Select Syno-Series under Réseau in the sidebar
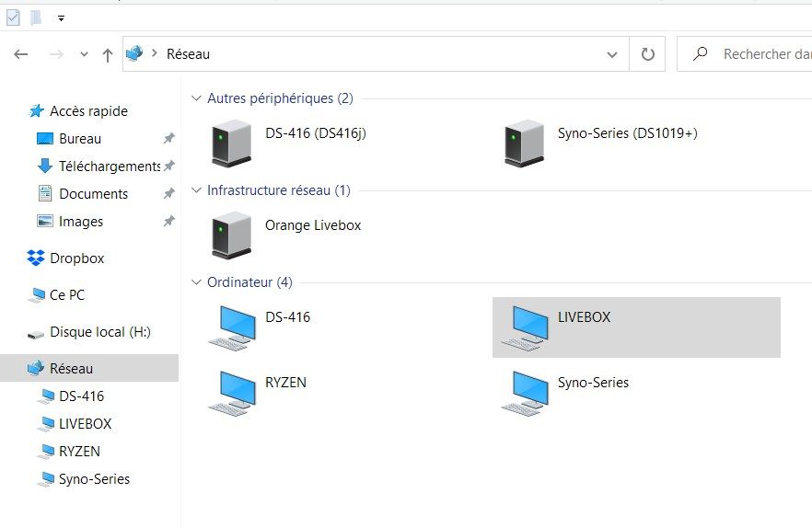812x528 pixels. (x=94, y=479)
